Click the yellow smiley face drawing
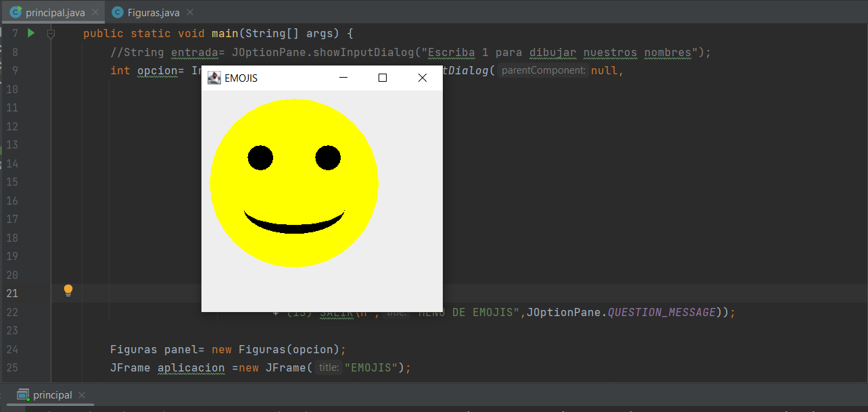This screenshot has height=412, width=868. 294,182
